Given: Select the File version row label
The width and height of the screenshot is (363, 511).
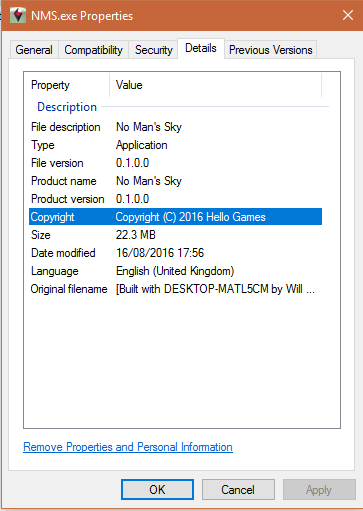Looking at the screenshot, I should tap(57, 163).
